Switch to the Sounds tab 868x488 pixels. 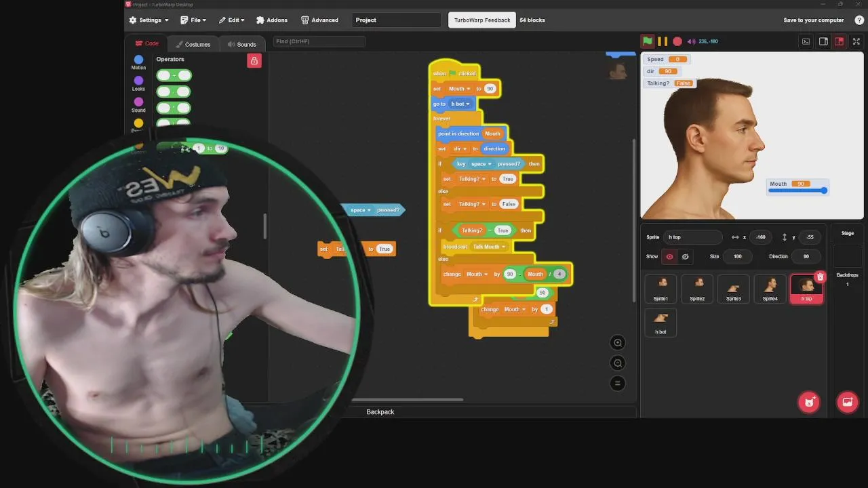(241, 44)
